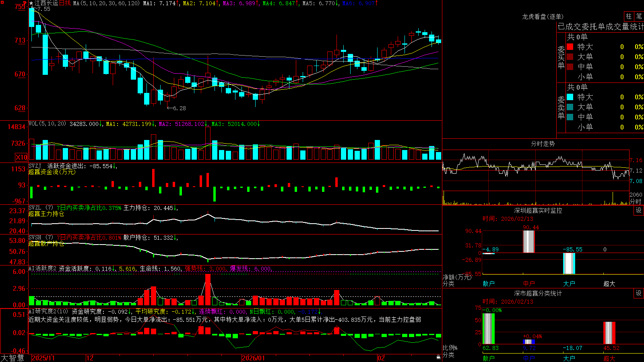Image resolution: width=644 pixels, height=362 pixels.
Task: Click the AI研究度2(10) indicator name
Action: tap(48, 311)
